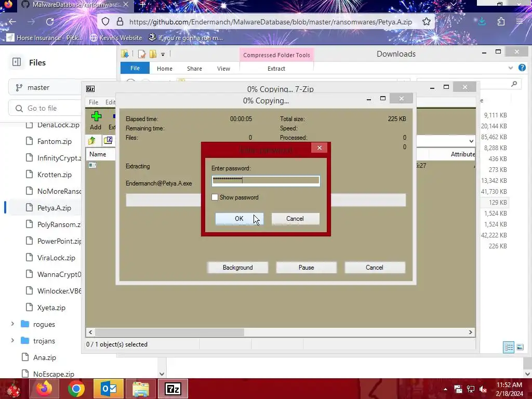Check the Show password checkbox
The width and height of the screenshot is (532, 399).
(x=215, y=197)
